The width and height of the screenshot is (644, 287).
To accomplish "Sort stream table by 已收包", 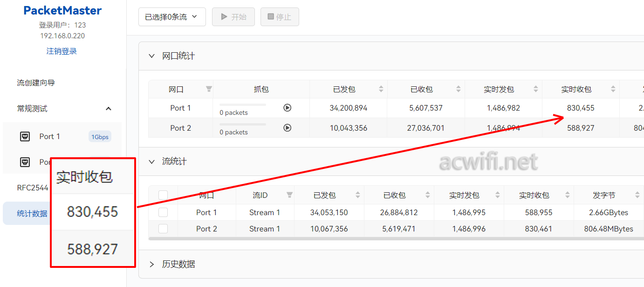I will point(428,195).
